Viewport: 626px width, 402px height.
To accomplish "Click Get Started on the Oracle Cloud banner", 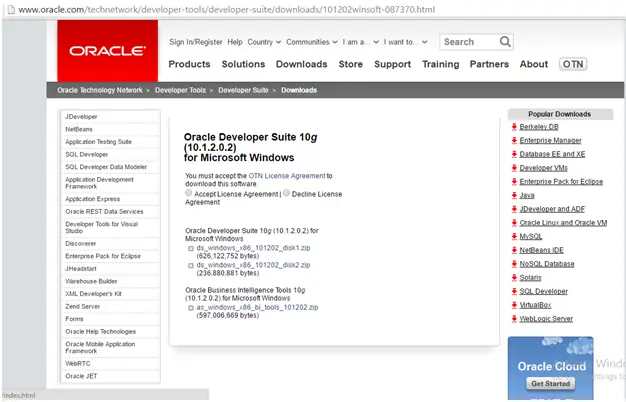I will (x=551, y=384).
